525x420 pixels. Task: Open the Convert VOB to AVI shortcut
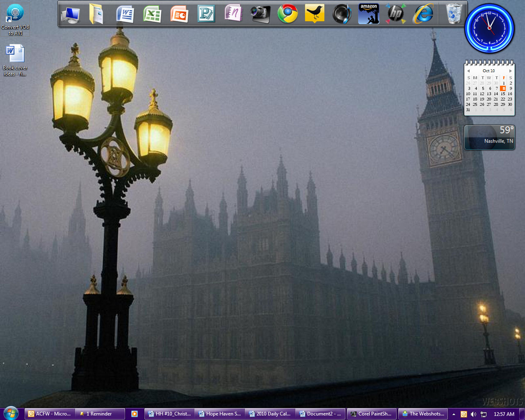15,19
